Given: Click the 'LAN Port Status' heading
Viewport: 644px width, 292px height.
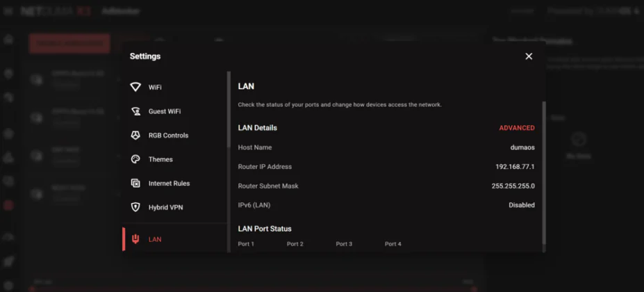Looking at the screenshot, I should [265, 229].
